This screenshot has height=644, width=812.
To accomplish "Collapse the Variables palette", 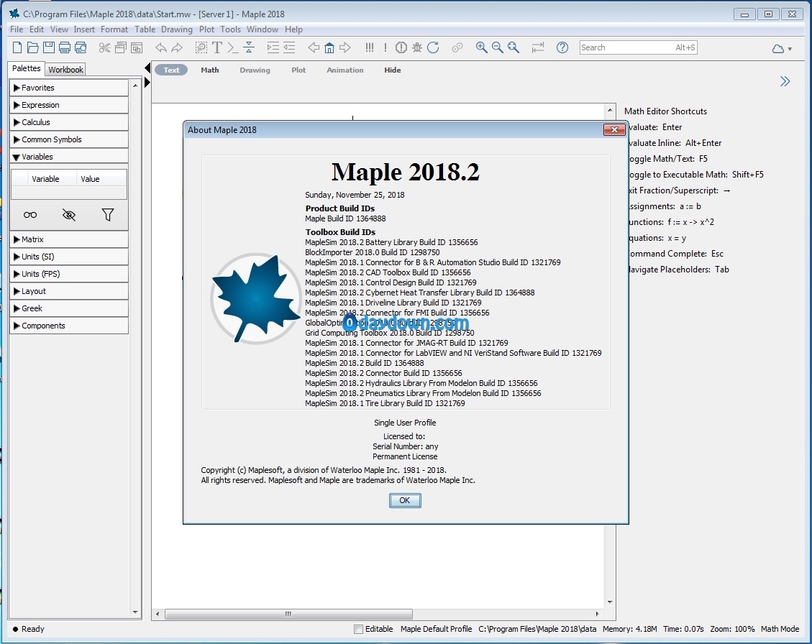I will coord(17,157).
